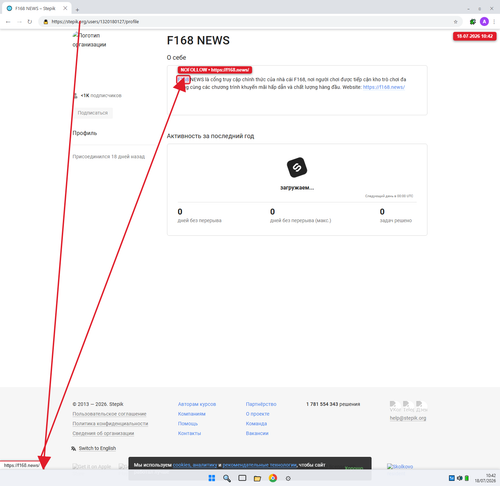Open the browser extensions icon
The width and height of the screenshot is (500, 486).
click(x=472, y=22)
